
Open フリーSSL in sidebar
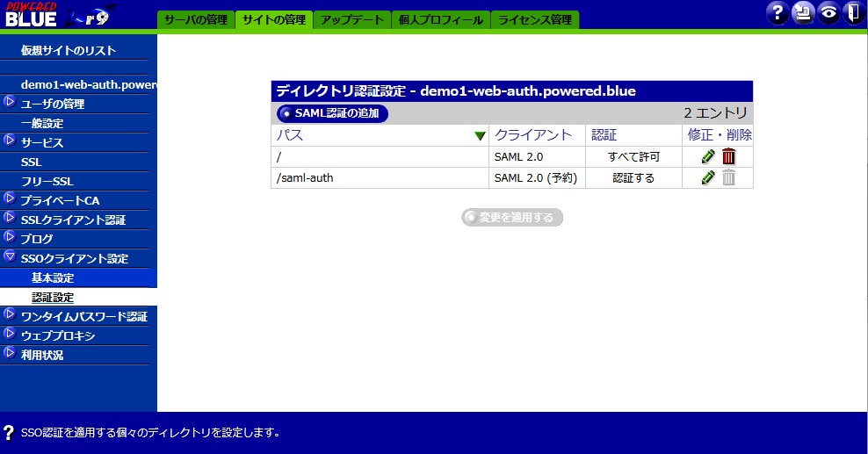click(47, 182)
